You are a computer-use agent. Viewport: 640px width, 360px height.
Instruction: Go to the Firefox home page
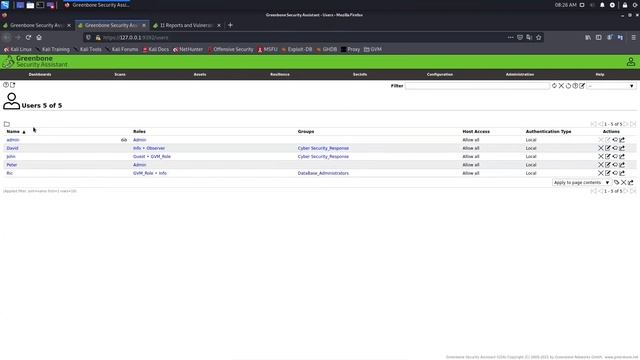pos(39,38)
